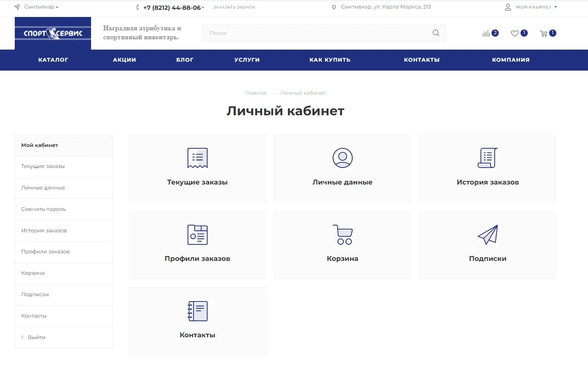
Task: Open Профили заказов in the sidebar
Action: pos(64,252)
